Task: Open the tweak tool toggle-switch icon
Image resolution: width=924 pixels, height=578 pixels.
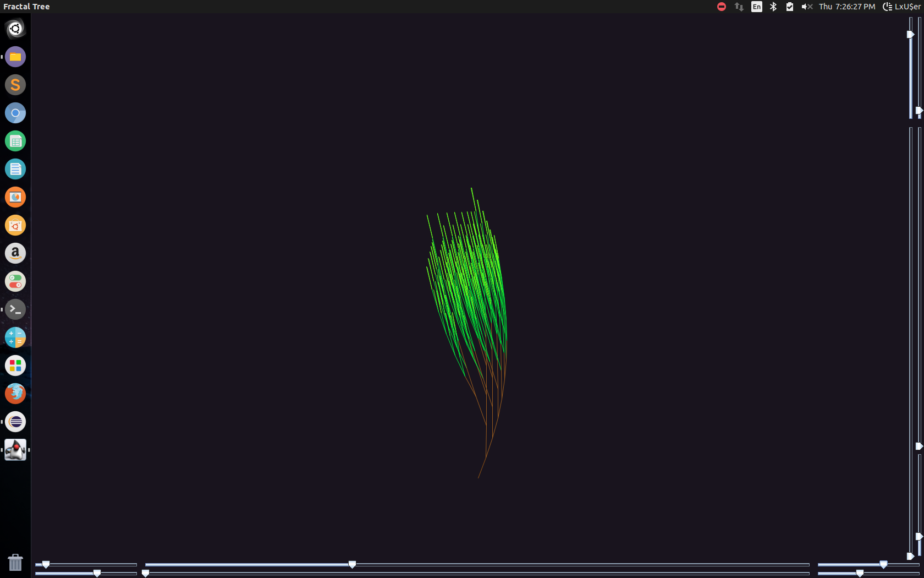Action: coord(15,281)
